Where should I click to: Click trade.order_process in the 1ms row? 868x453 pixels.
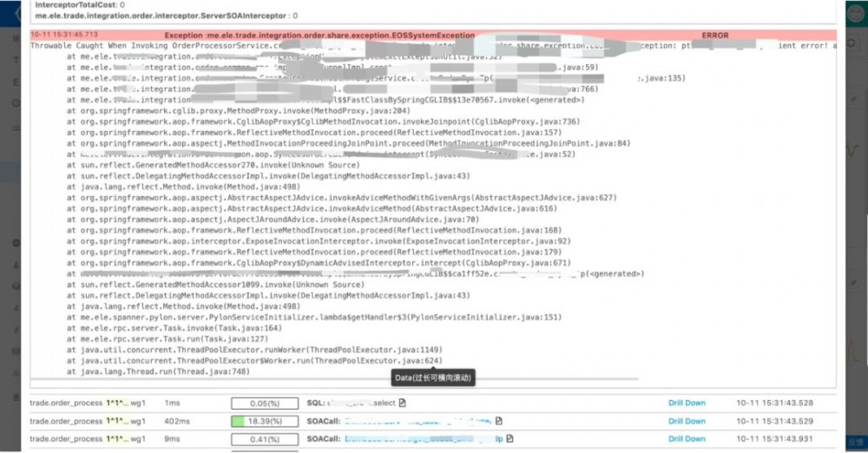(66, 403)
